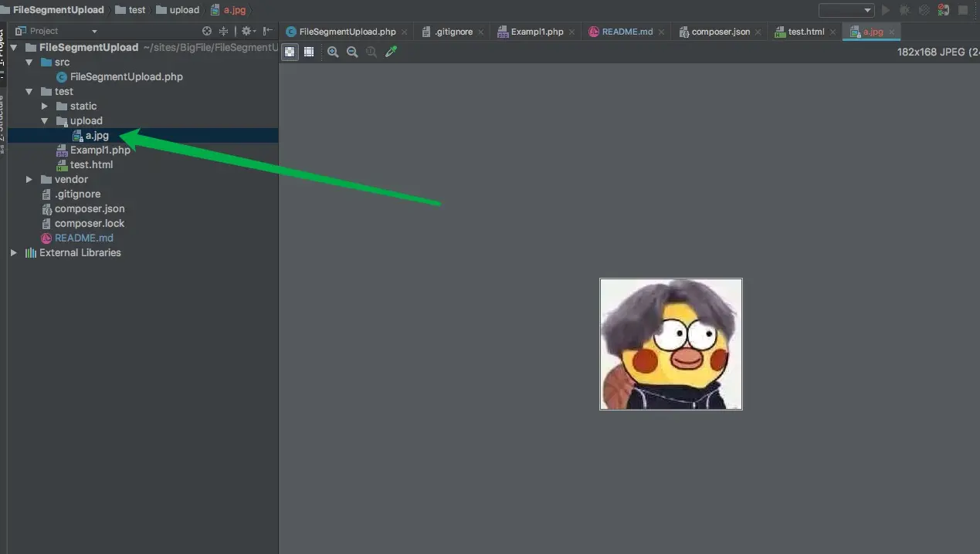The height and width of the screenshot is (554, 980).
Task: Close the README.md tab
Action: pyautogui.click(x=661, y=32)
